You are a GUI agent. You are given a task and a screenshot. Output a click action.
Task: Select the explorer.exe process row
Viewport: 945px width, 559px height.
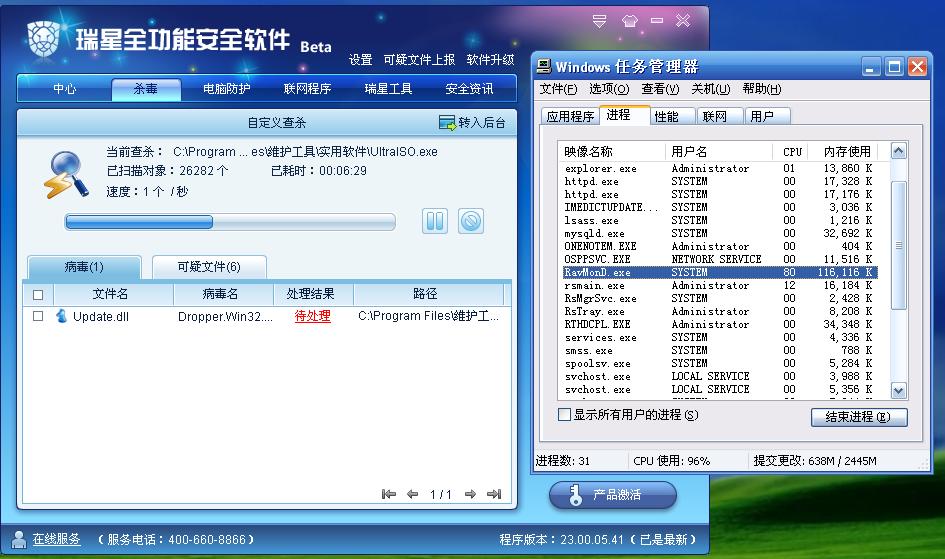click(720, 168)
